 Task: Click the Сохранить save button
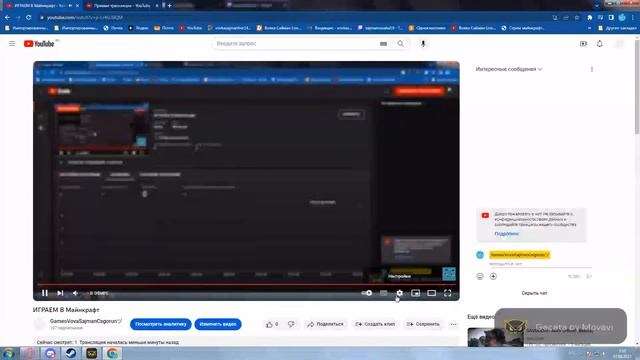click(423, 324)
